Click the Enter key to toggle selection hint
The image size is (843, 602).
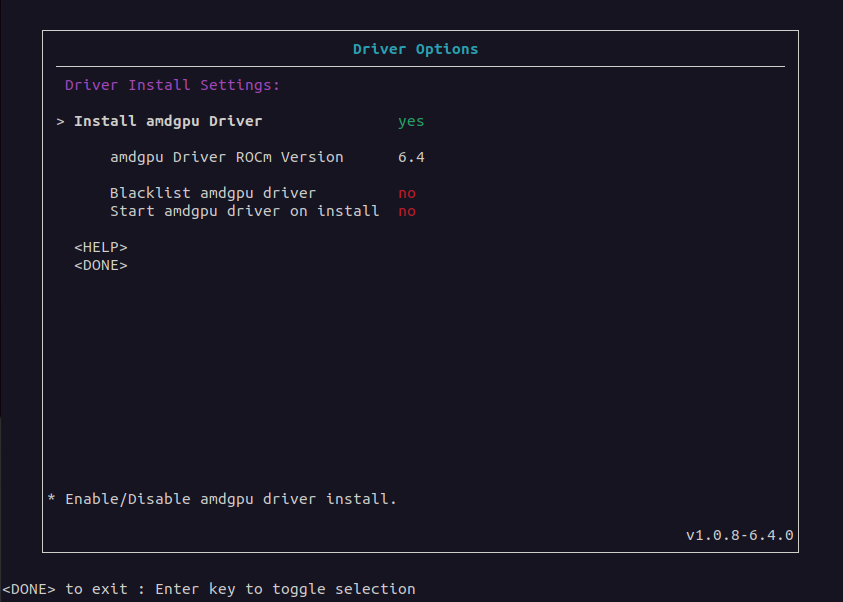(x=284, y=589)
